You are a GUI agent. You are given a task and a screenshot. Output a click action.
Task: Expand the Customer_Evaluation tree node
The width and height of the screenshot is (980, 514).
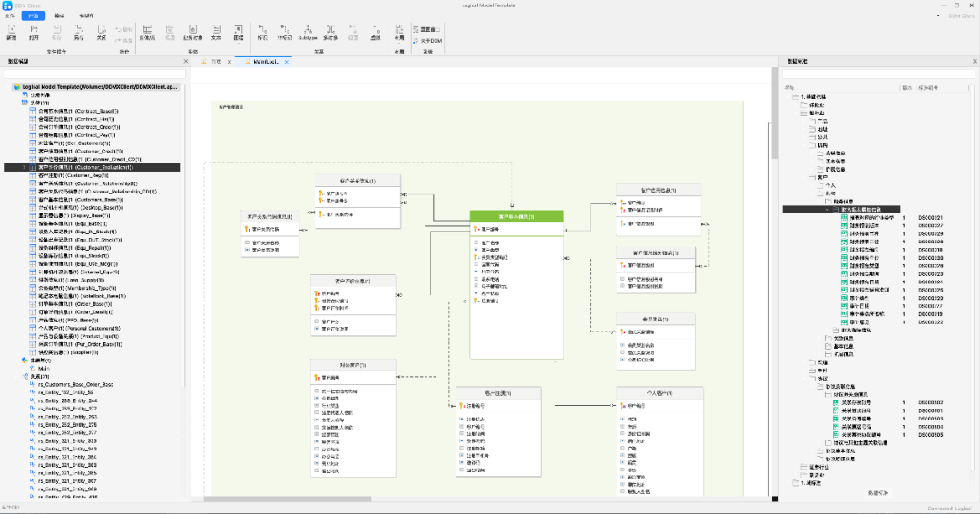pyautogui.click(x=24, y=168)
